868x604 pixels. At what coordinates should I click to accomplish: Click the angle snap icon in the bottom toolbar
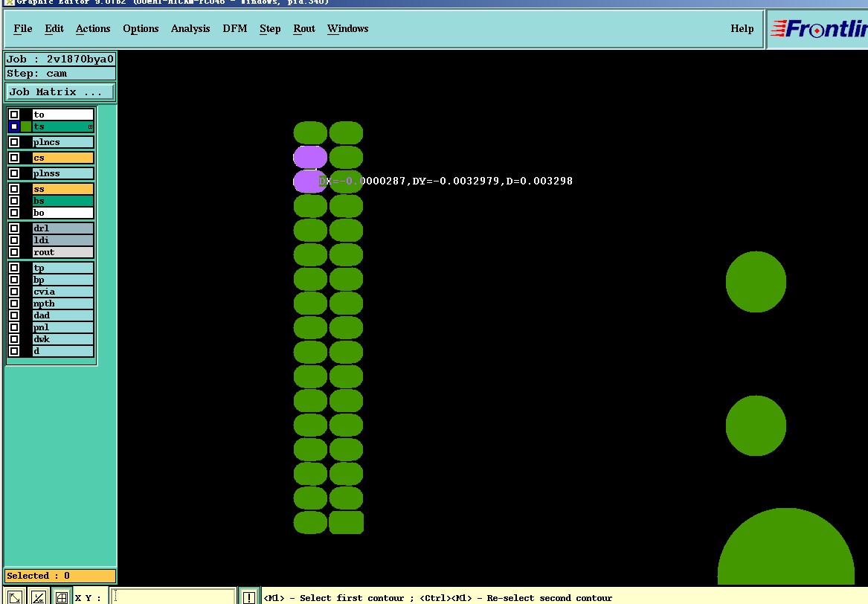(x=38, y=597)
